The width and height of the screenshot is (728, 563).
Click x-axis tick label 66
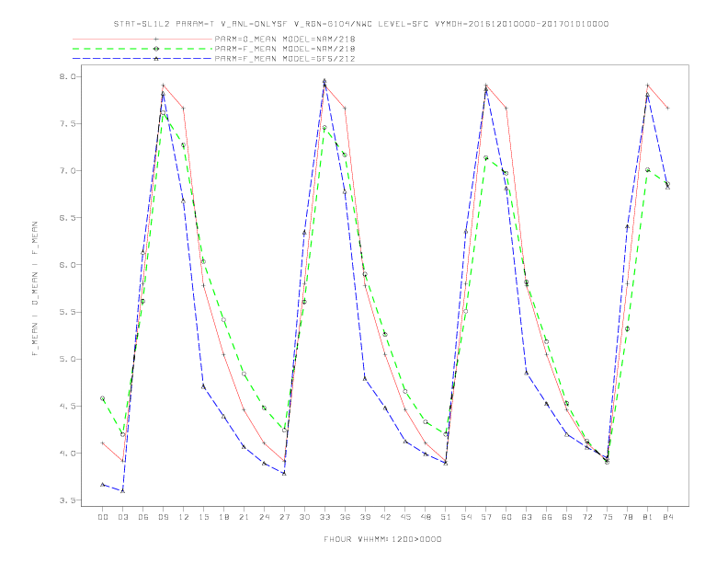coord(547,517)
